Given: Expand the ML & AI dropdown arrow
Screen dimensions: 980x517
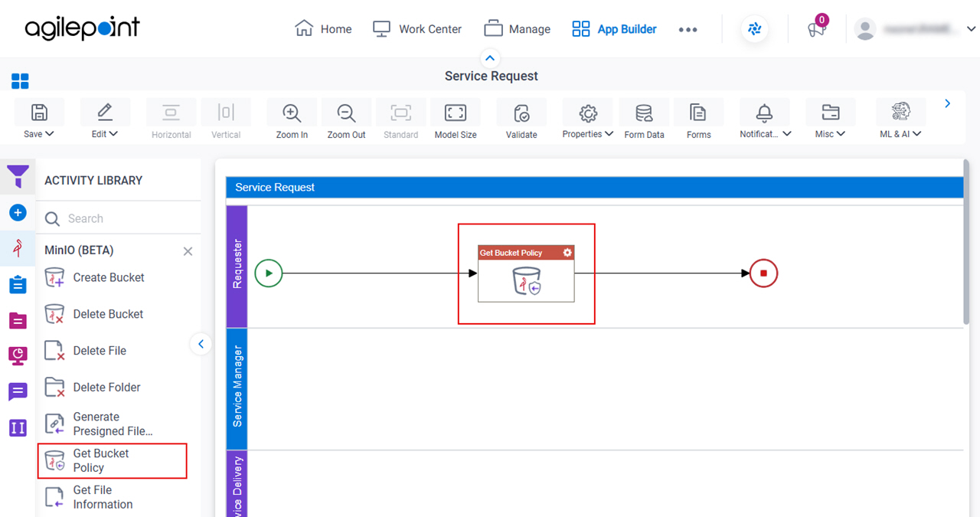Looking at the screenshot, I should (916, 134).
